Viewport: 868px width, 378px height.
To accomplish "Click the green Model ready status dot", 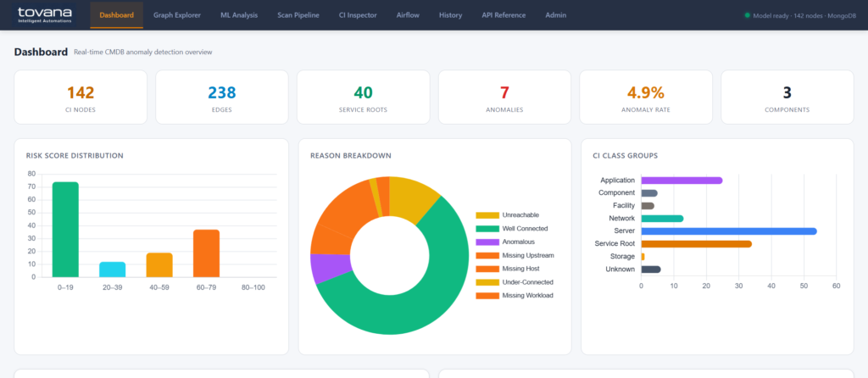I will [723, 15].
